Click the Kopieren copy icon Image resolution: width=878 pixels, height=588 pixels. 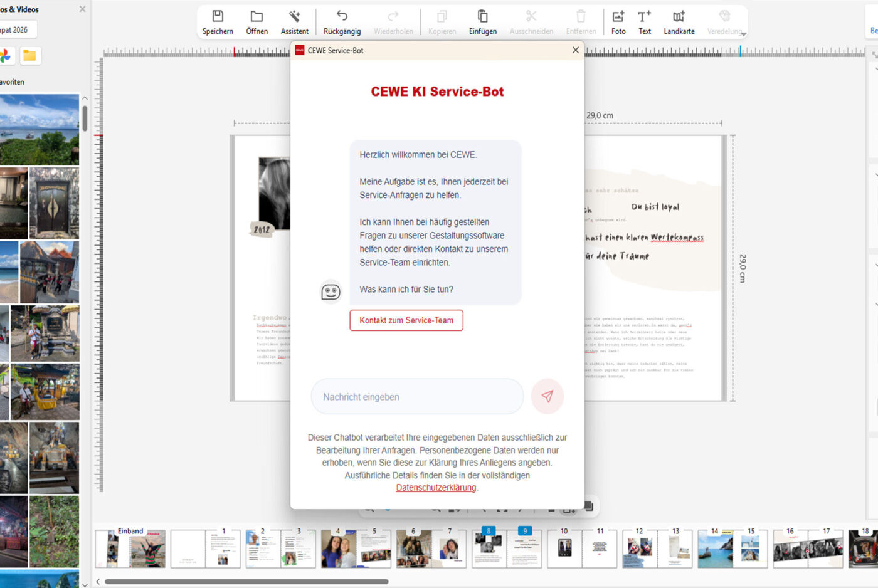(x=442, y=16)
